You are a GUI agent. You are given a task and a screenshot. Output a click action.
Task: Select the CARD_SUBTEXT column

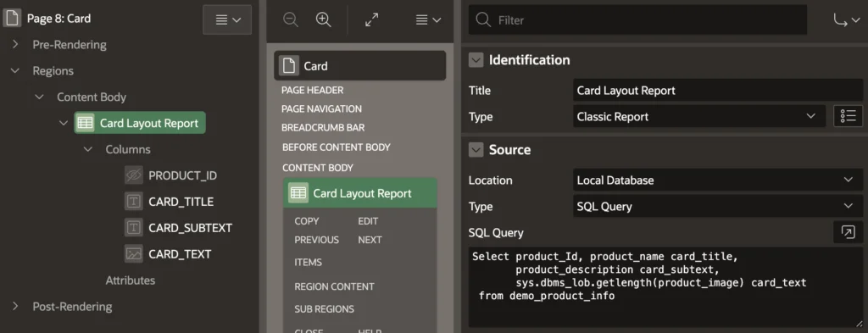[191, 228]
